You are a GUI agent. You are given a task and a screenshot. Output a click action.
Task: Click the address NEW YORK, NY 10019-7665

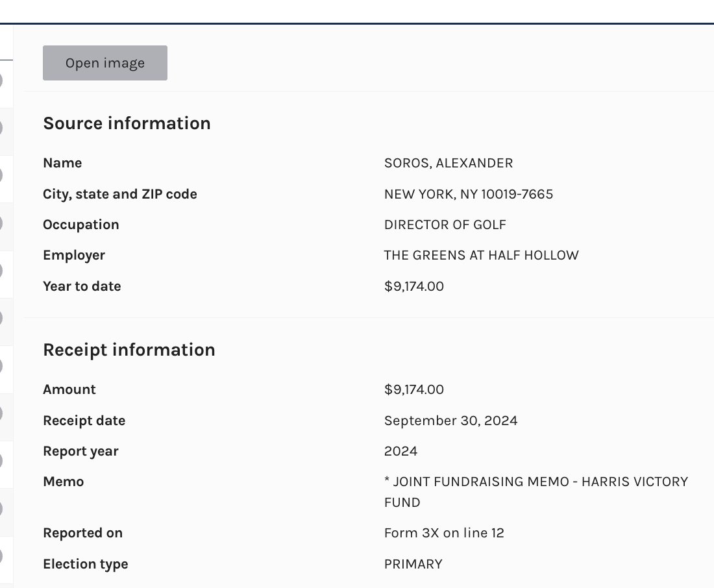469,194
